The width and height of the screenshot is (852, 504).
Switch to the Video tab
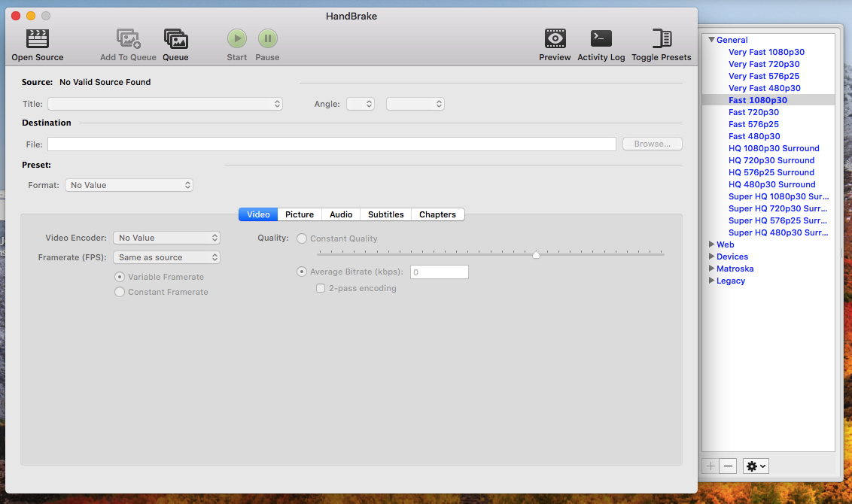(x=258, y=214)
